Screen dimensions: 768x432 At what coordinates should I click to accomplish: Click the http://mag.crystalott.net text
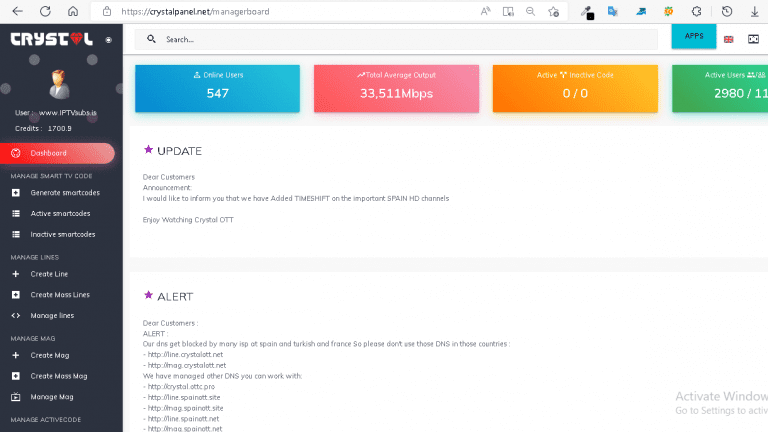coord(187,365)
